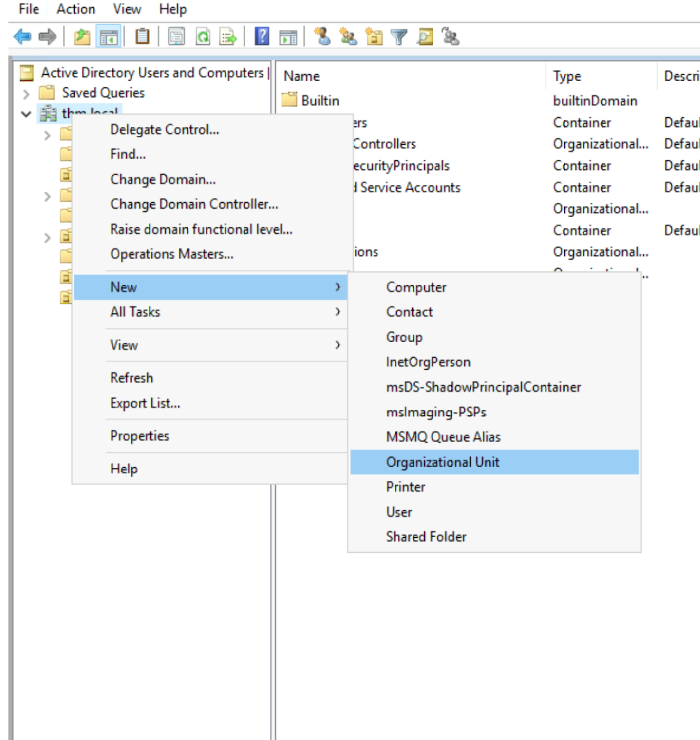Click the Service Accounts list entry
Screen dimensions: 700x740
[407, 187]
